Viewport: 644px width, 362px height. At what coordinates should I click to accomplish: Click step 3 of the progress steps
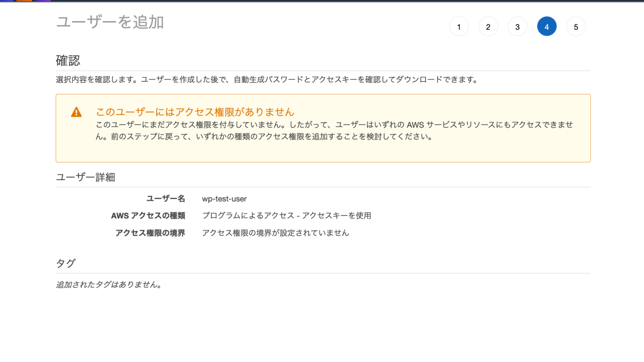click(x=517, y=26)
